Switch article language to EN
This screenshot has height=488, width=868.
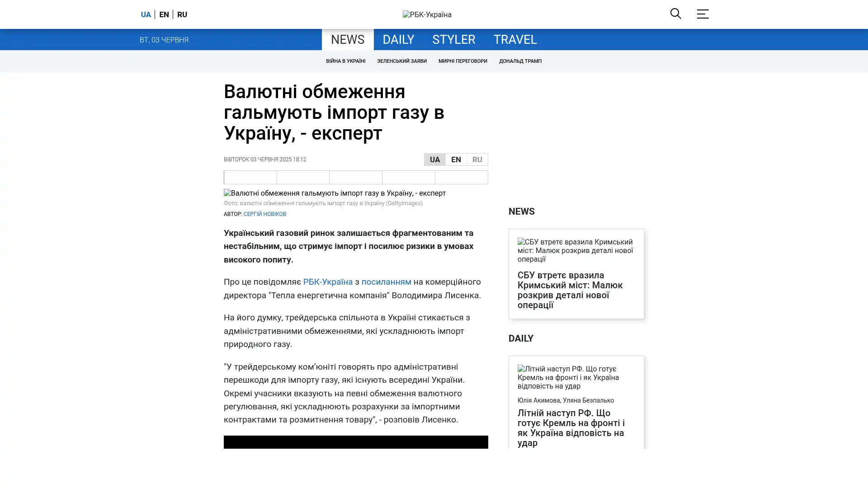click(456, 160)
